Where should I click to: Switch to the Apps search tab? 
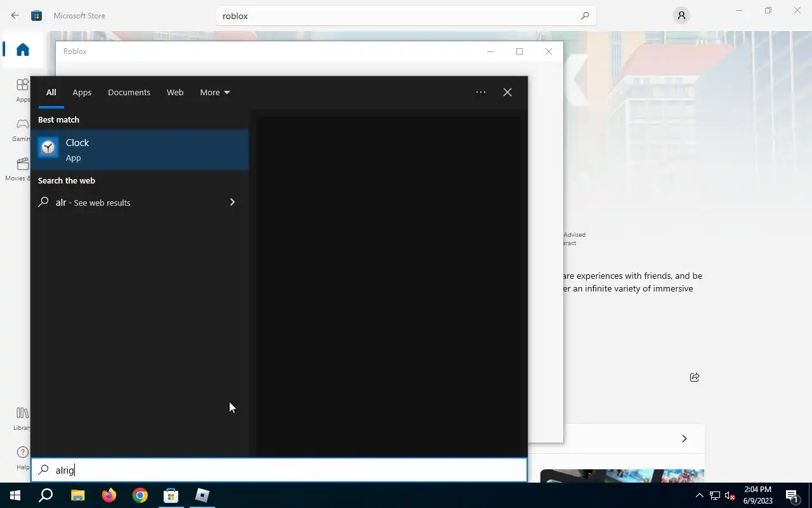(x=82, y=92)
